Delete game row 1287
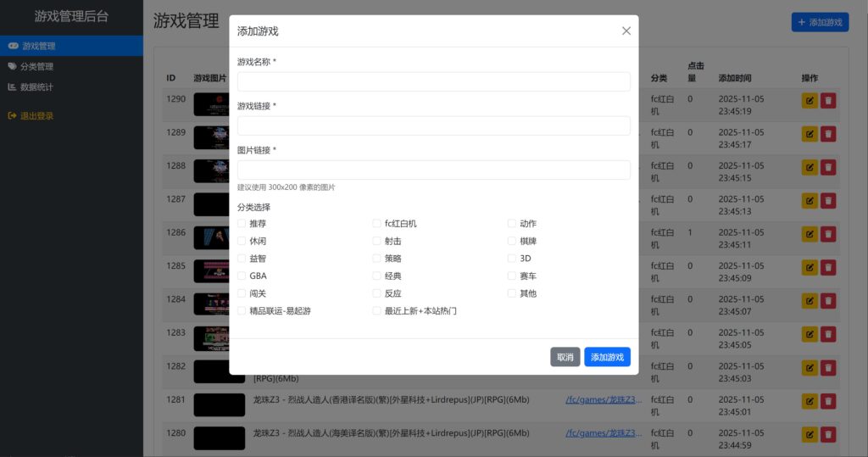The height and width of the screenshot is (457, 868). click(x=828, y=201)
